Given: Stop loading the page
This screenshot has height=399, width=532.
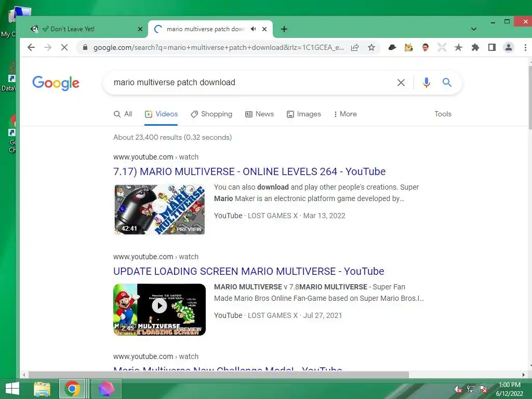Looking at the screenshot, I should 64,47.
